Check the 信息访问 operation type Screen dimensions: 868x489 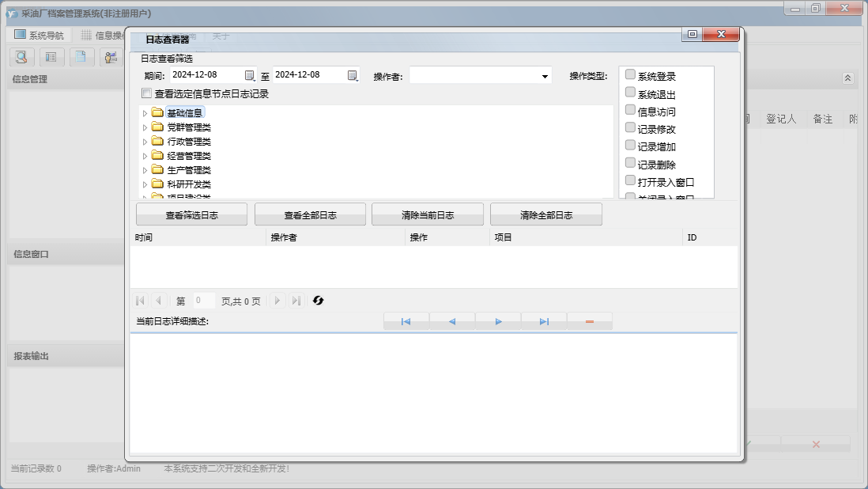630,110
